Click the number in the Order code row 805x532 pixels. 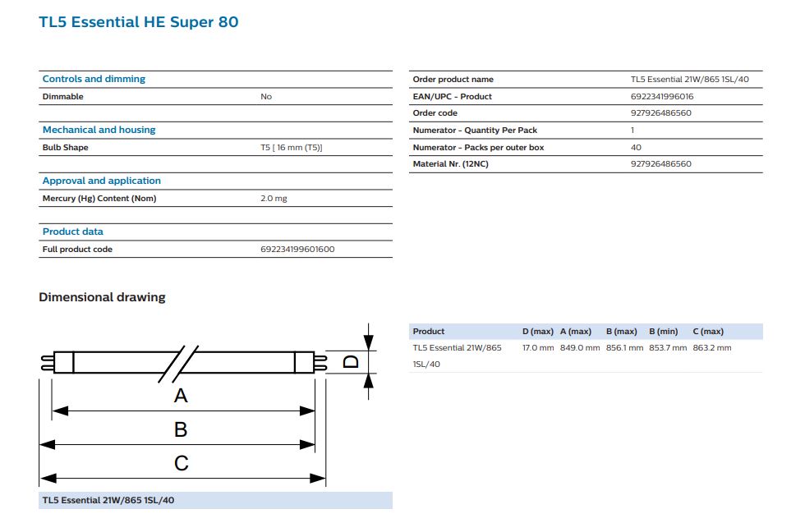tap(661, 112)
